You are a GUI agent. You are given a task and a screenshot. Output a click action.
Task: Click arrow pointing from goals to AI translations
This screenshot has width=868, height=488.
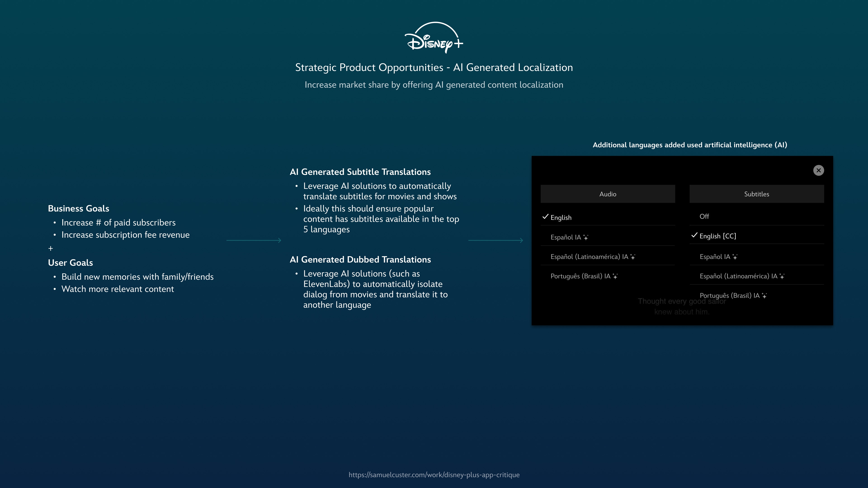pos(254,240)
